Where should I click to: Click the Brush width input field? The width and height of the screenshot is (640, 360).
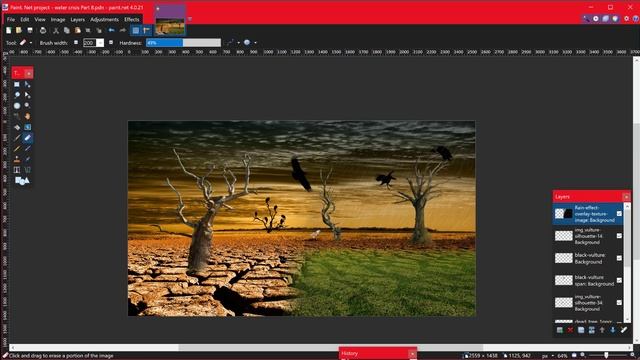89,42
